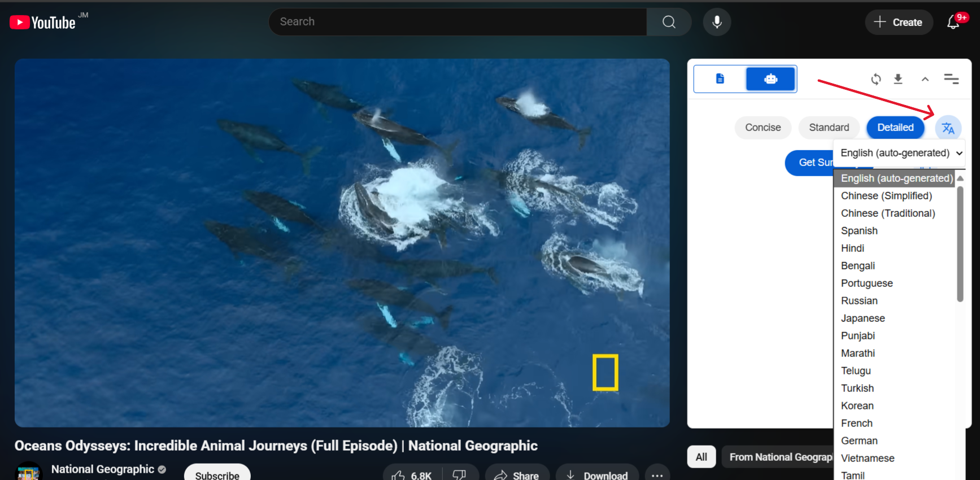The height and width of the screenshot is (480, 980).
Task: Activate voice search microphone
Action: point(717,22)
